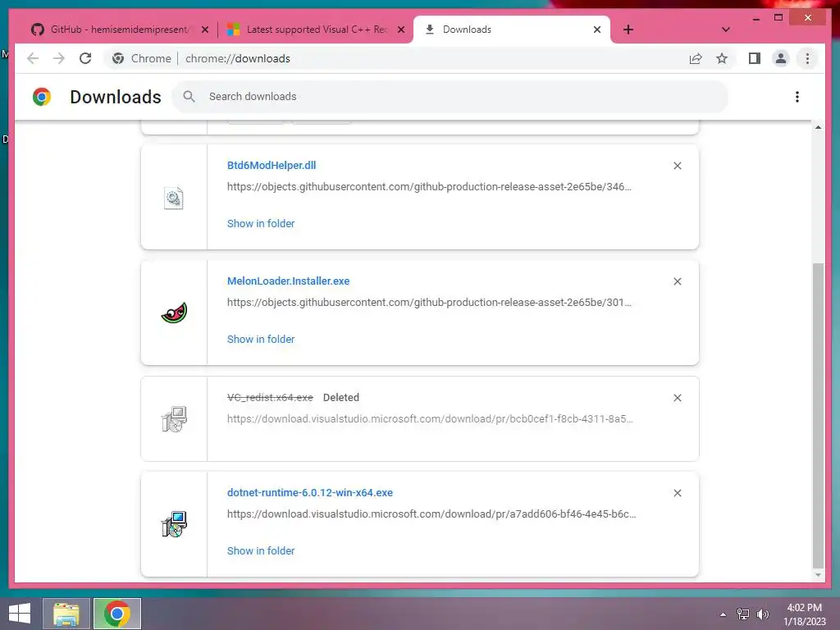Open the network tray icon
This screenshot has height=630, width=840.
(x=743, y=614)
